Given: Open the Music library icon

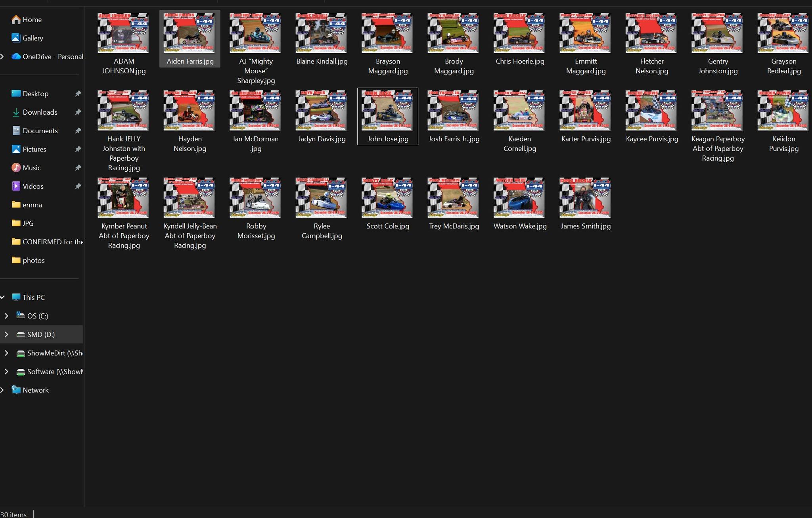Looking at the screenshot, I should point(16,168).
